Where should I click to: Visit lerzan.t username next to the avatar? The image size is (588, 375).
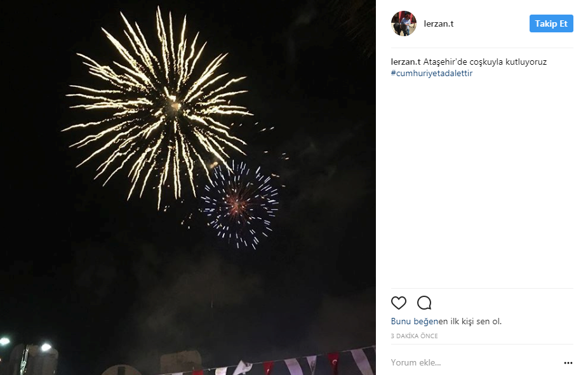click(x=438, y=23)
